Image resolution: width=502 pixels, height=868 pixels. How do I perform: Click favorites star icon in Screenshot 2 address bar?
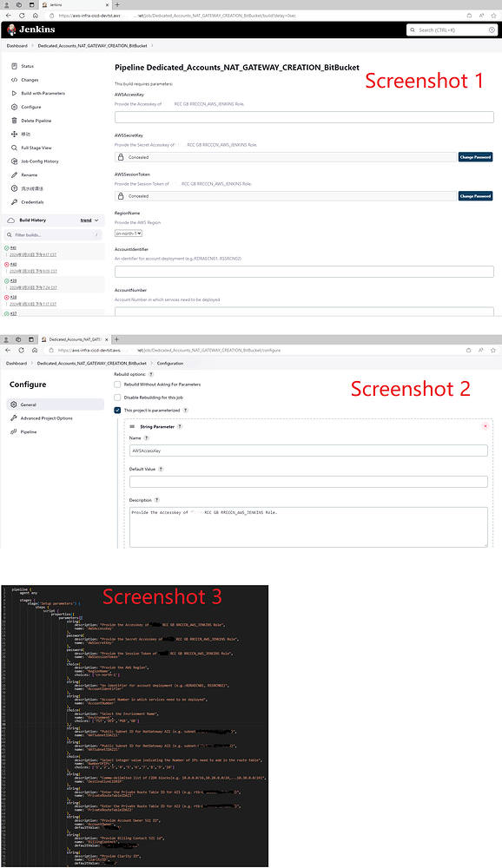pos(492,350)
